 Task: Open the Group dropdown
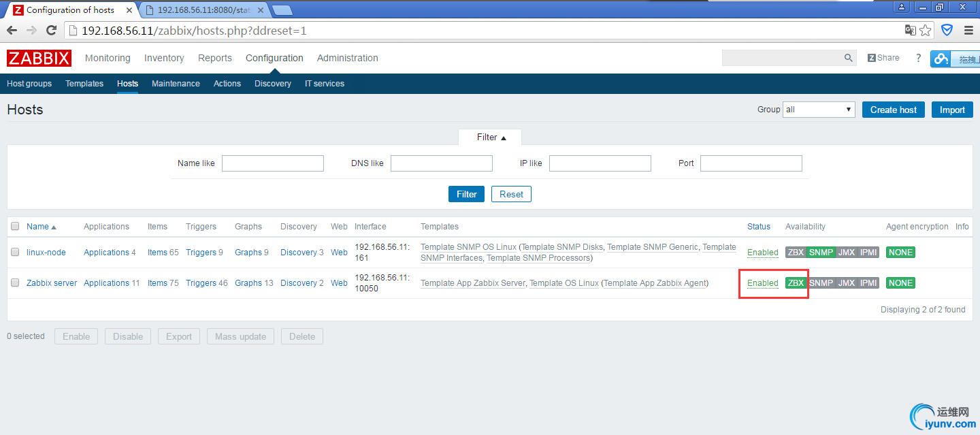coord(819,110)
